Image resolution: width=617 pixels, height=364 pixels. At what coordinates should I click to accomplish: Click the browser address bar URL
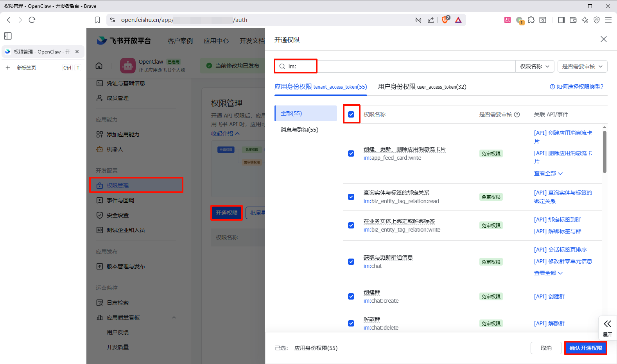point(184,20)
